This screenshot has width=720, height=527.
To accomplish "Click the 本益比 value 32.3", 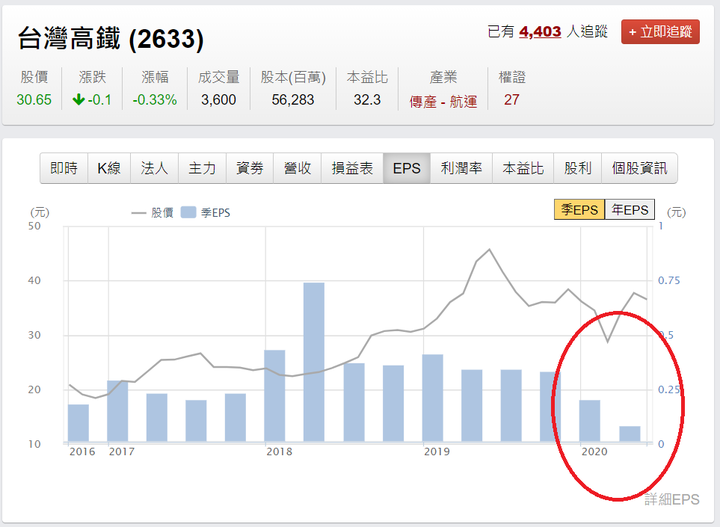I will click(367, 100).
